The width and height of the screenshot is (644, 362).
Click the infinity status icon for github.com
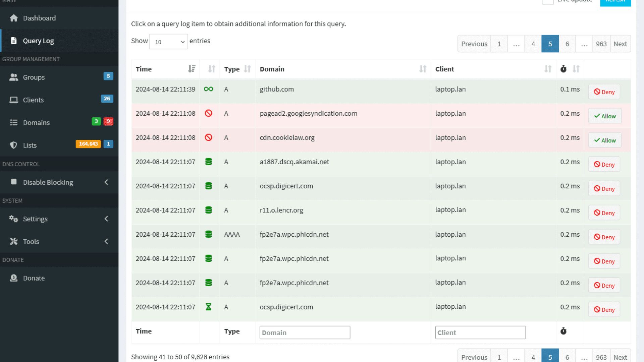[x=209, y=89]
